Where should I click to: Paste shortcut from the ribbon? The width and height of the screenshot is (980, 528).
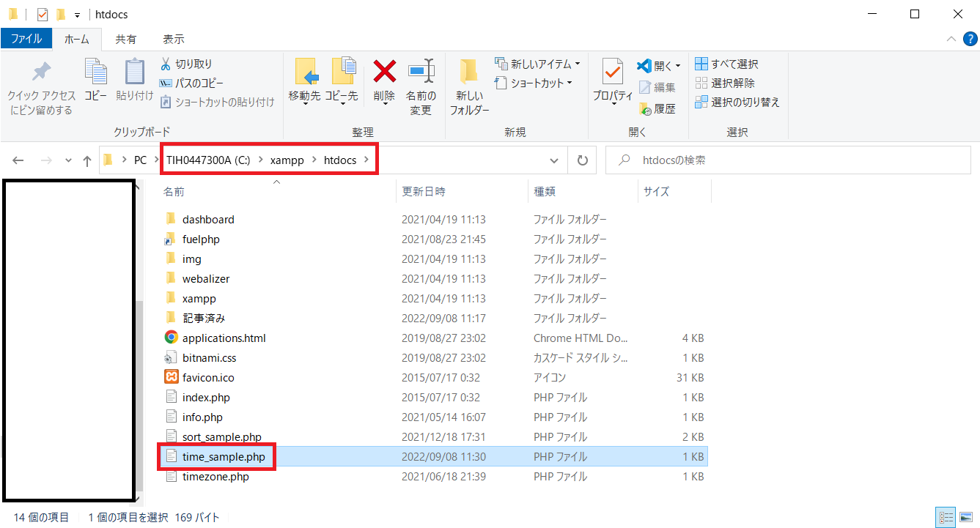click(x=217, y=103)
